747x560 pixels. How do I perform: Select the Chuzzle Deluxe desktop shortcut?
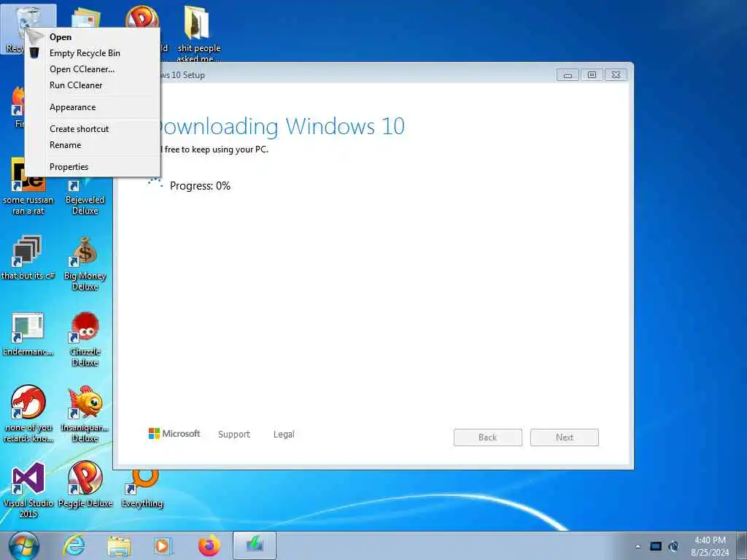pos(85,338)
